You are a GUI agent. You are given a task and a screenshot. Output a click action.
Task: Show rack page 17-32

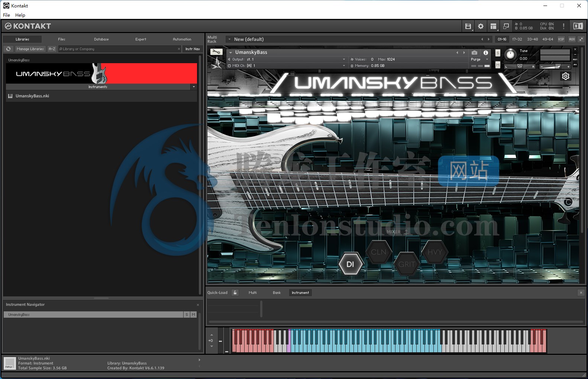[517, 39]
